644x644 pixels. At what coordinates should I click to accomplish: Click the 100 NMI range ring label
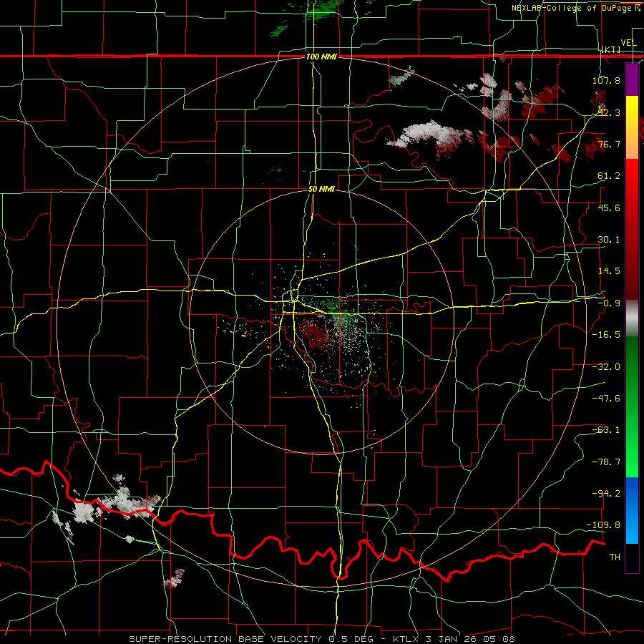(x=321, y=57)
